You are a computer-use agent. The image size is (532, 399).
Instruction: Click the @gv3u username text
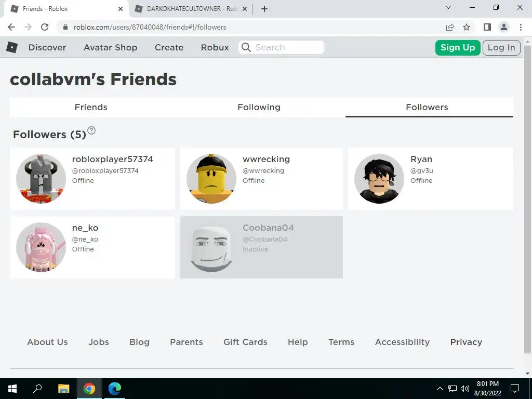point(422,170)
